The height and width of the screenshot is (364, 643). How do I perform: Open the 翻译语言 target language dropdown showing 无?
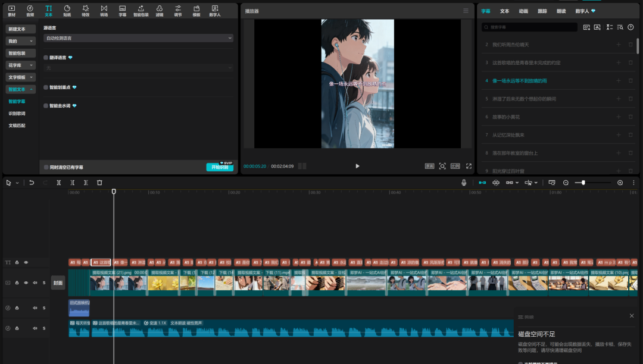[x=138, y=68]
